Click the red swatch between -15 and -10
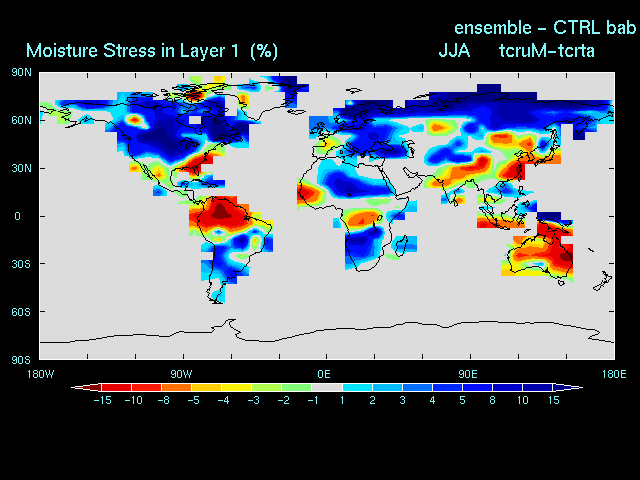The width and height of the screenshot is (640, 480). point(117,387)
